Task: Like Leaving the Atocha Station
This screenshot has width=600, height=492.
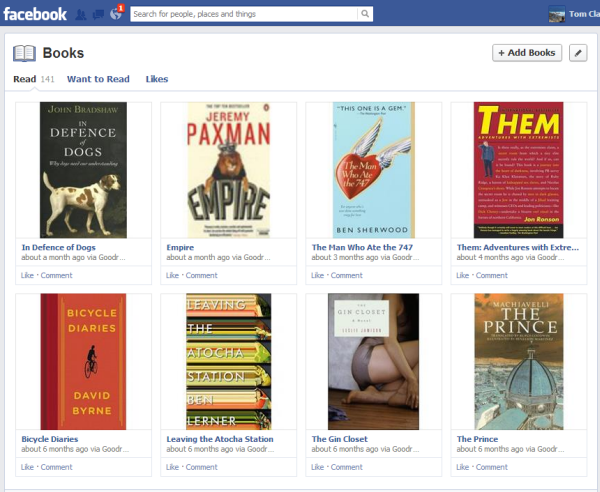Action: pos(172,467)
